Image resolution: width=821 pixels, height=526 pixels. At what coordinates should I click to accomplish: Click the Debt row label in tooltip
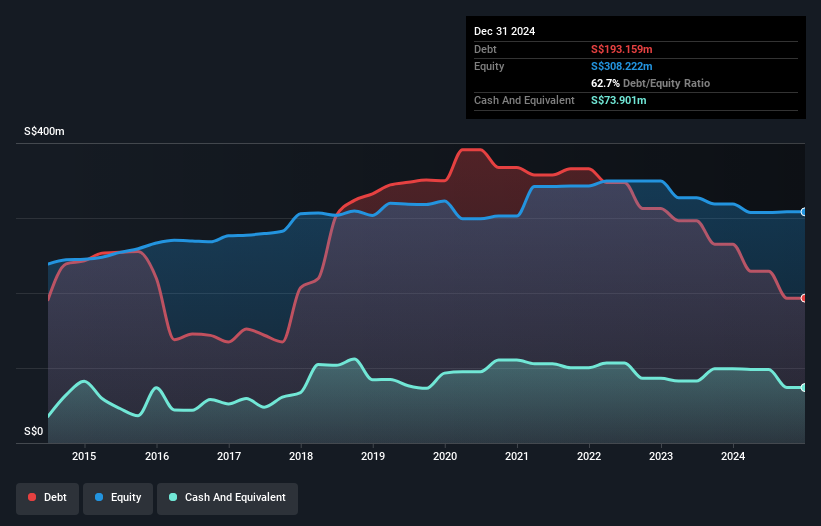coord(485,49)
